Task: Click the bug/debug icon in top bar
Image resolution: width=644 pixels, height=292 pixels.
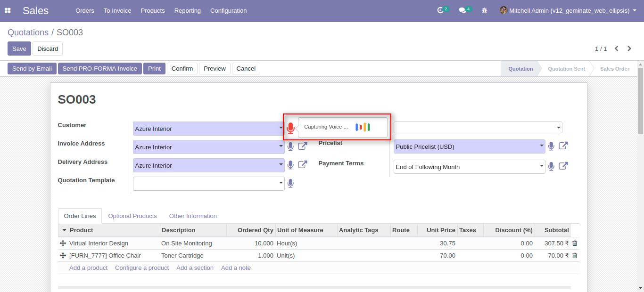Action: (x=484, y=10)
